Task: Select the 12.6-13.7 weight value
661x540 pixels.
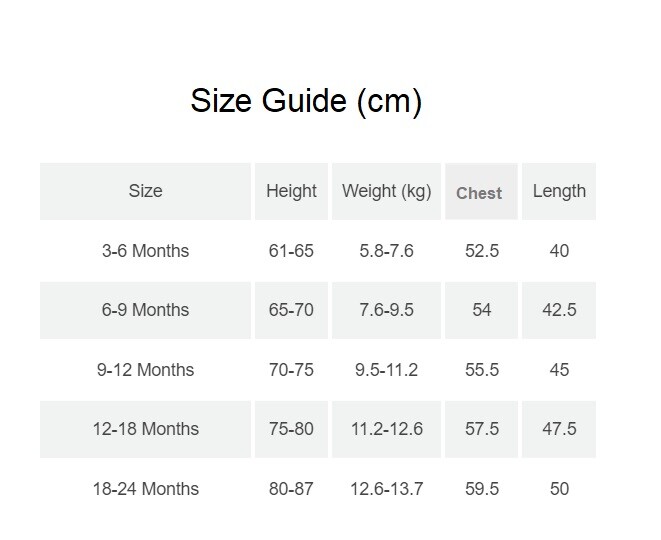Action: click(388, 489)
